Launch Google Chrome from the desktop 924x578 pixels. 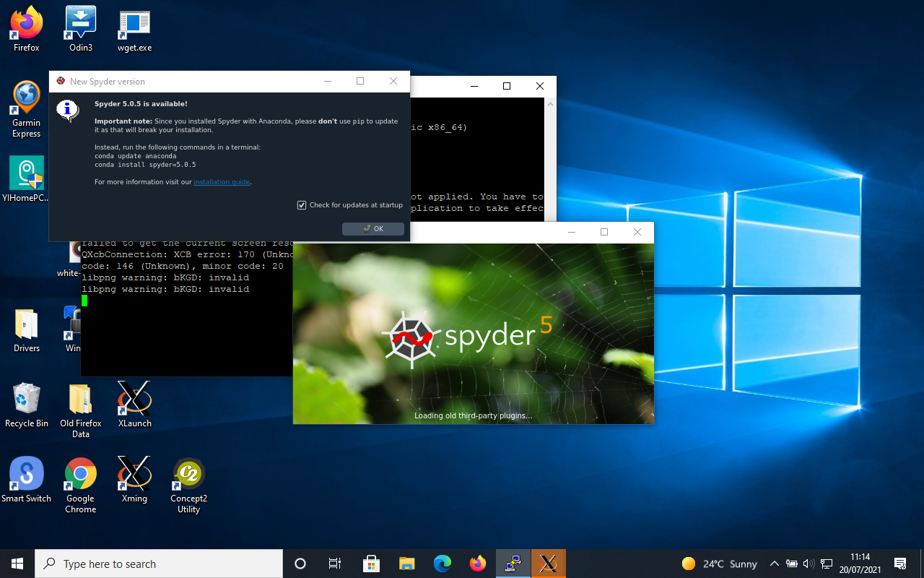tap(81, 485)
